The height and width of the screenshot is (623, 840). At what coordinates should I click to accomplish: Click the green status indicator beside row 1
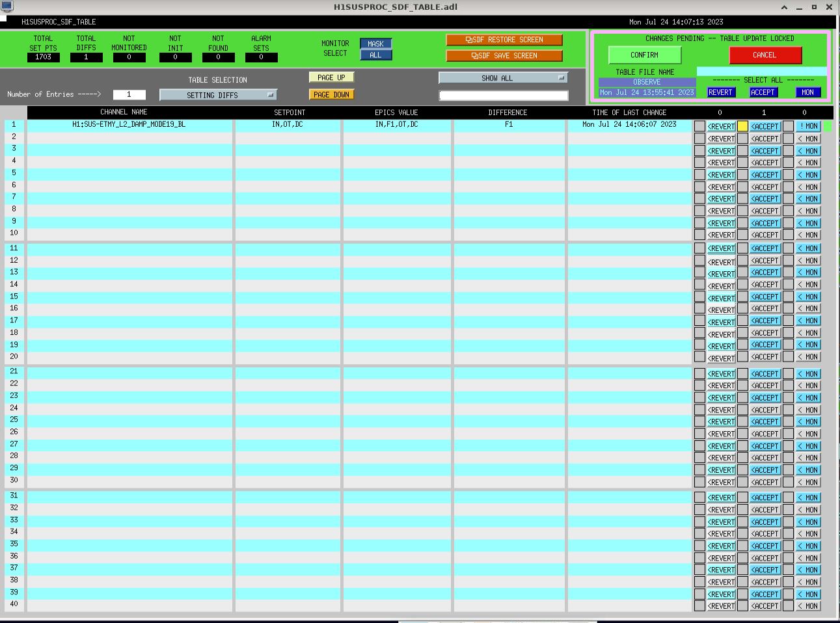[828, 126]
